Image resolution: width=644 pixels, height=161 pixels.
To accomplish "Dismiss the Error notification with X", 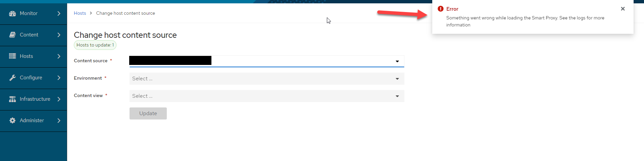I will coord(623,9).
